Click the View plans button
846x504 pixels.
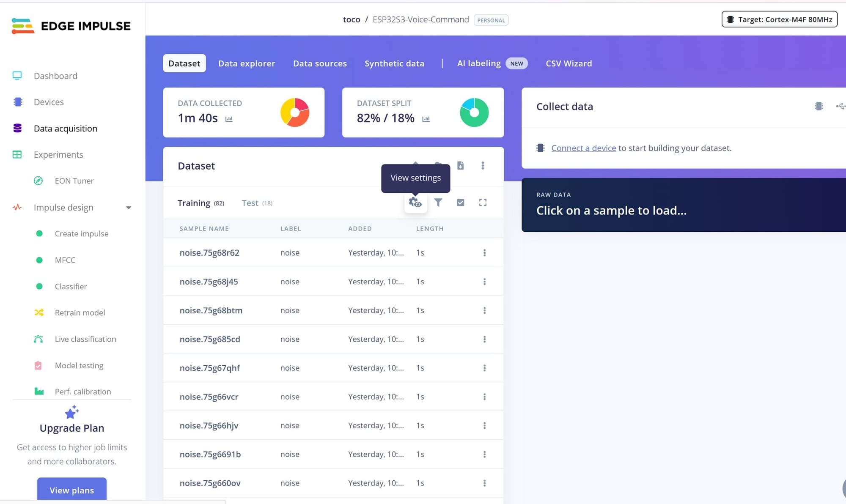click(72, 490)
